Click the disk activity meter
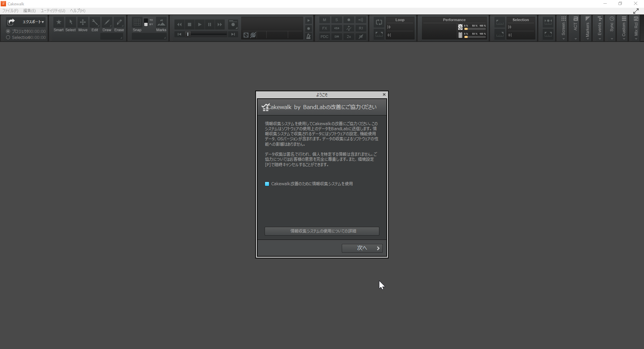This screenshot has height=349, width=644. (472, 27)
